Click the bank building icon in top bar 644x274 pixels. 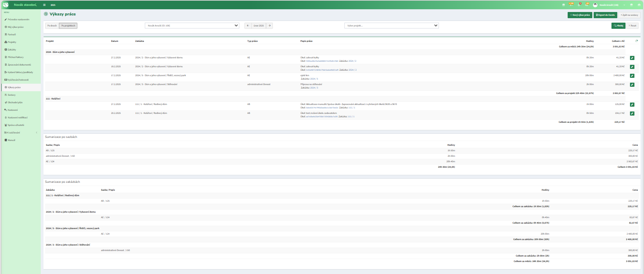[632, 5]
